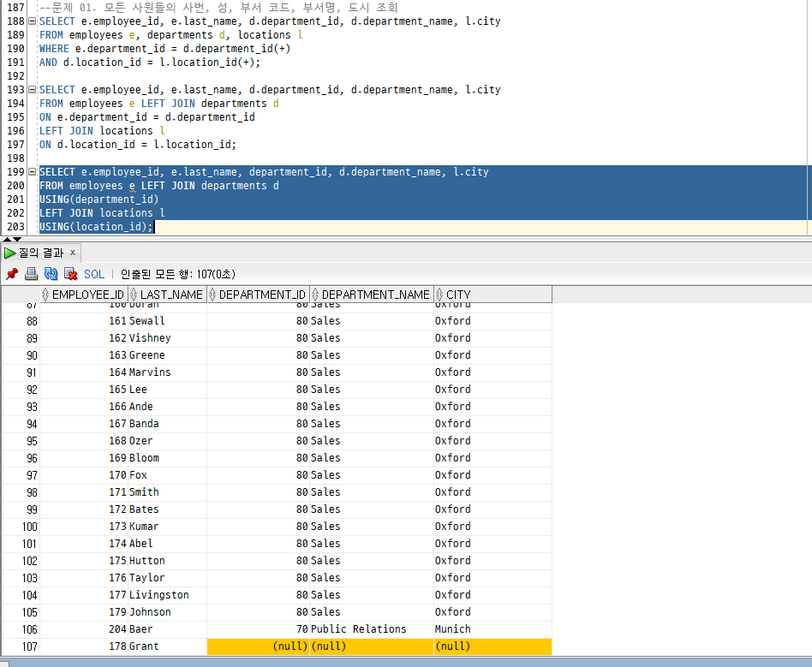The height and width of the screenshot is (667, 812).
Task: Click the 'Public Relations' department name cell
Action: pos(372,628)
